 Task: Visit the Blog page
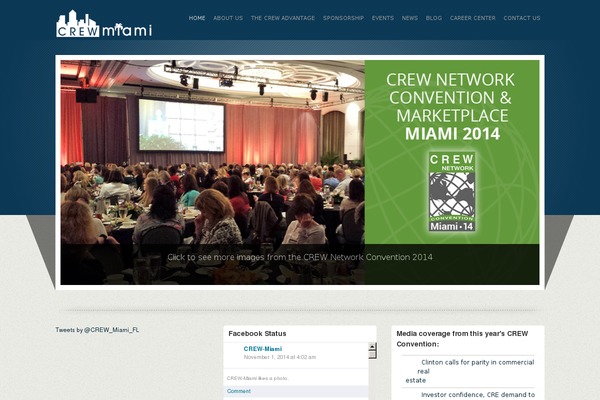[x=434, y=18]
